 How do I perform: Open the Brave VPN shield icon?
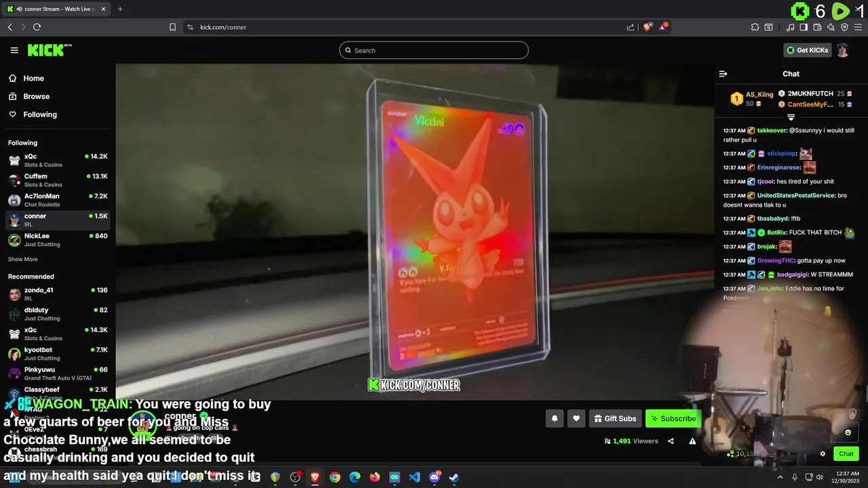pos(844,27)
